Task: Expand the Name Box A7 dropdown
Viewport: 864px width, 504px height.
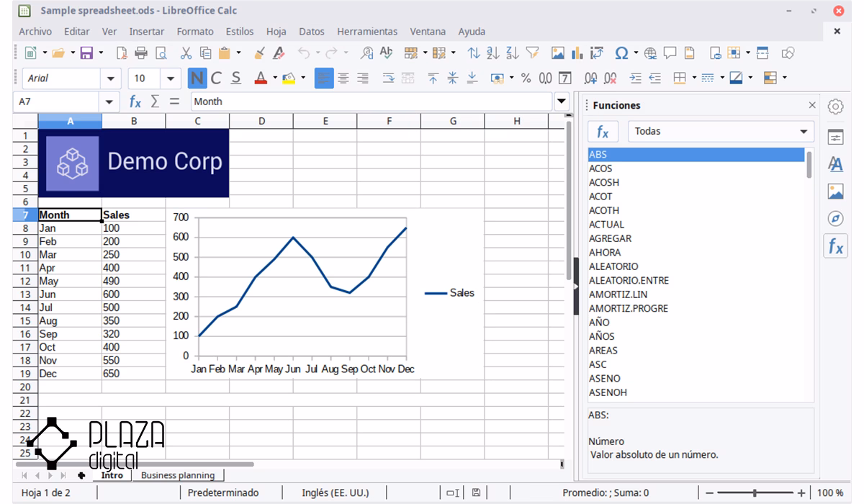Action: [109, 102]
